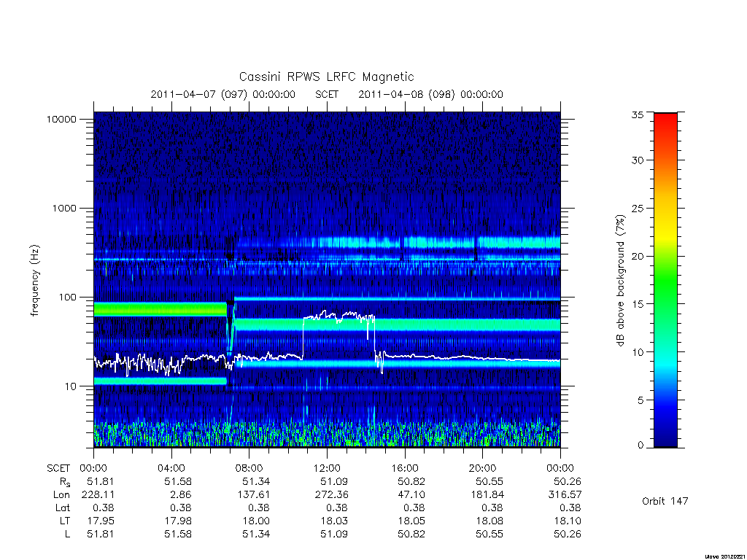Click the '1000' frequency tick label

[x=64, y=208]
